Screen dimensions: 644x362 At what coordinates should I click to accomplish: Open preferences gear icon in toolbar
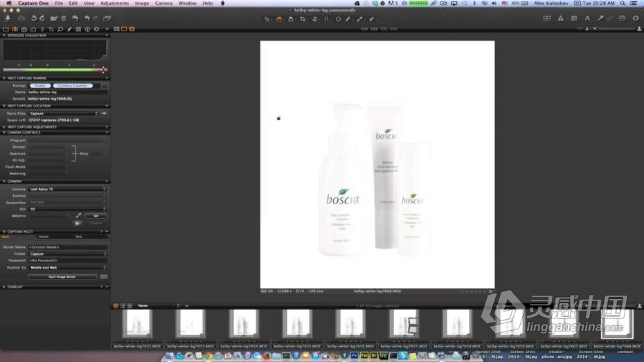point(636,19)
